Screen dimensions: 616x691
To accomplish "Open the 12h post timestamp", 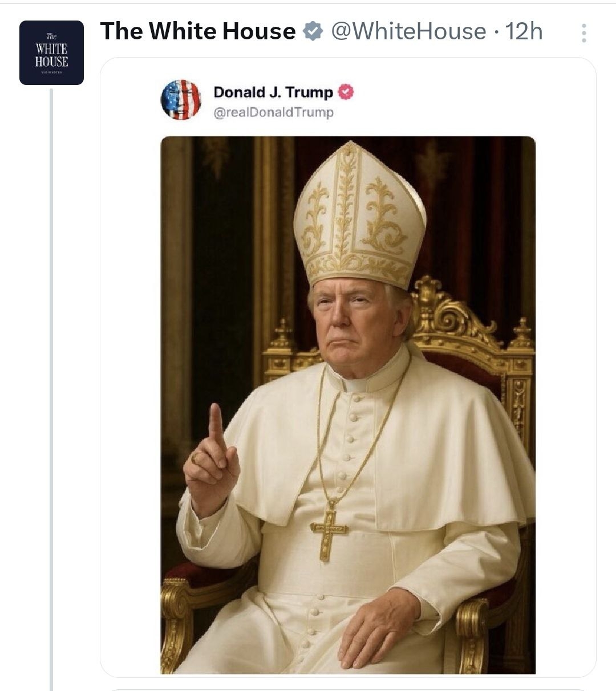I will [x=524, y=31].
